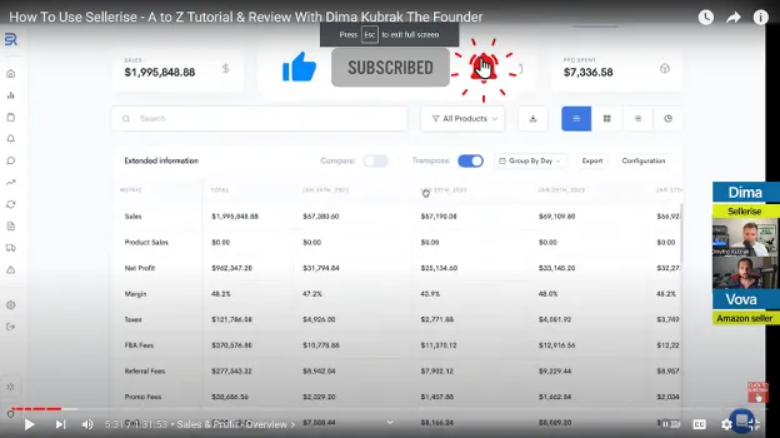Click the Net Profit row label
The width and height of the screenshot is (780, 438).
tap(140, 268)
